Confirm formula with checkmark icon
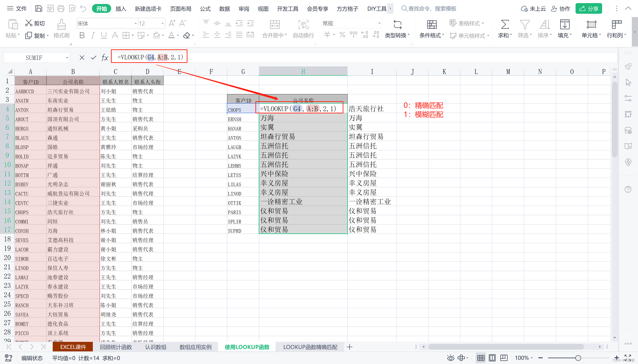The image size is (638, 364). point(93,58)
